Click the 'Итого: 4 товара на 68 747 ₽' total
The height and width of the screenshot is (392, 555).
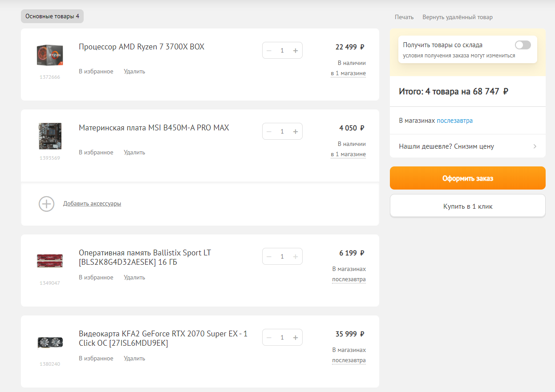pyautogui.click(x=454, y=92)
